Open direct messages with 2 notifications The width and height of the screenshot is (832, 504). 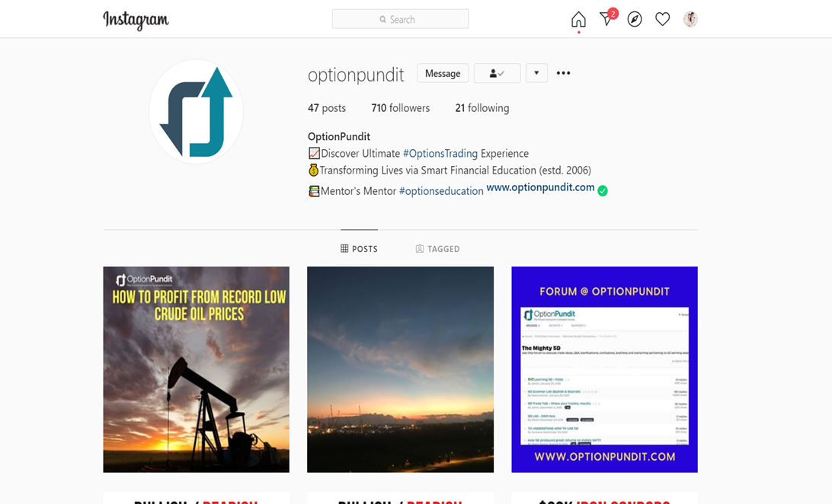click(x=608, y=18)
